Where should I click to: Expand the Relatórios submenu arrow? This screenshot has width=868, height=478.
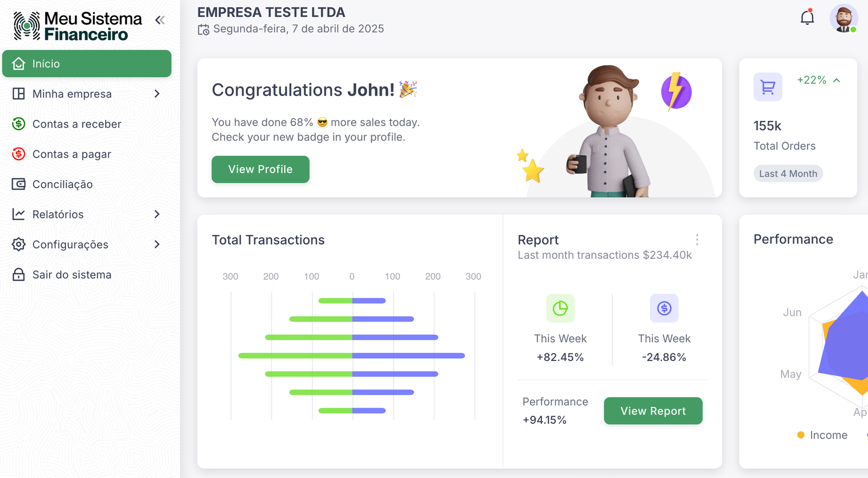[x=157, y=214]
